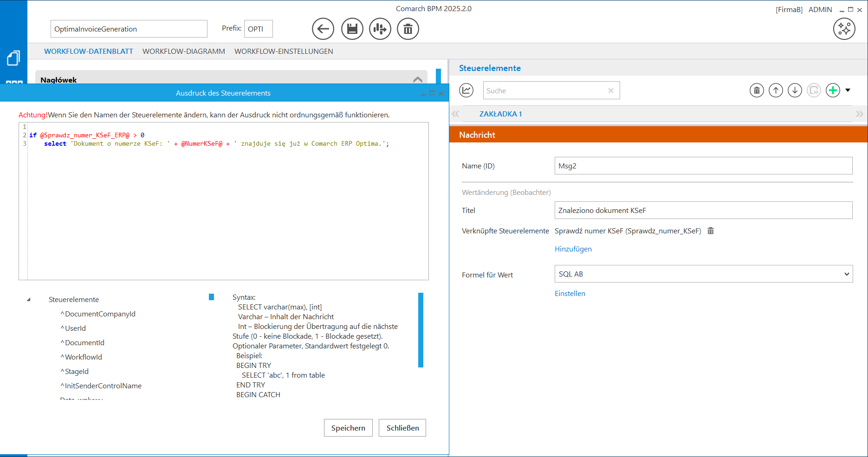Select ^WorkflowId in the tree
Image resolution: width=868 pixels, height=457 pixels.
point(81,357)
